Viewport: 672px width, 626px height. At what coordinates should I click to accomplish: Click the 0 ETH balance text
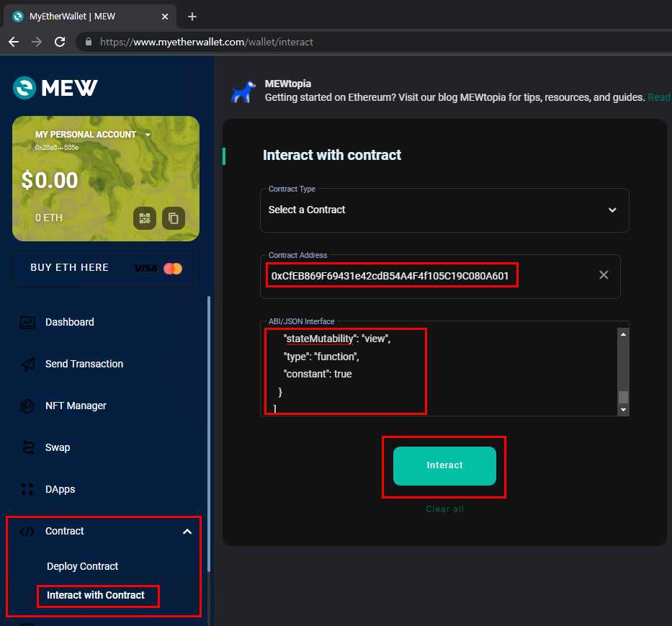[x=49, y=218]
